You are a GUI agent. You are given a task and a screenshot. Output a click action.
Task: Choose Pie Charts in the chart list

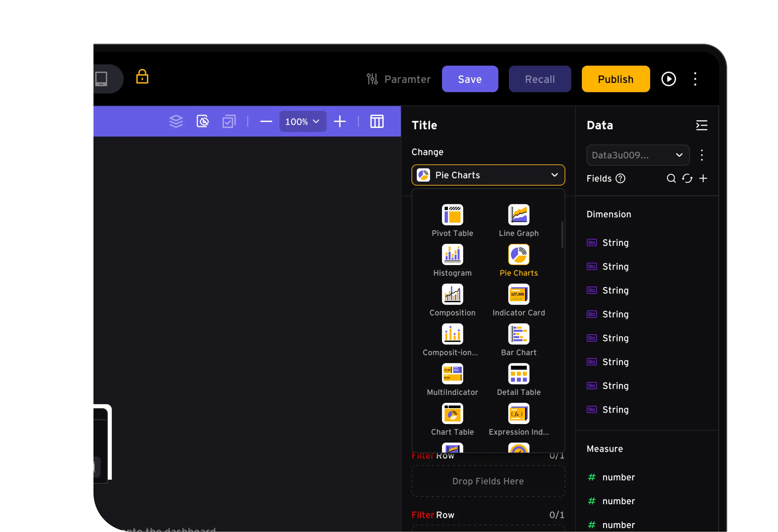point(519,261)
